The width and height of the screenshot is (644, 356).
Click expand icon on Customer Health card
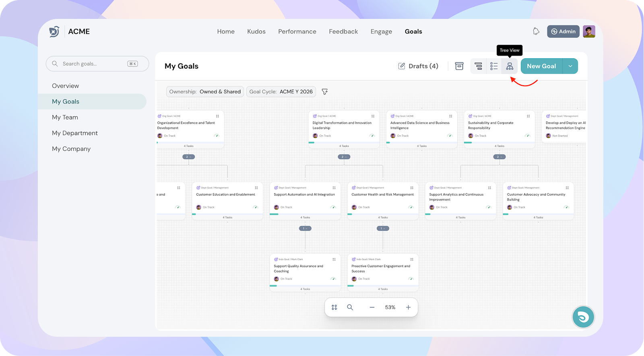click(412, 188)
